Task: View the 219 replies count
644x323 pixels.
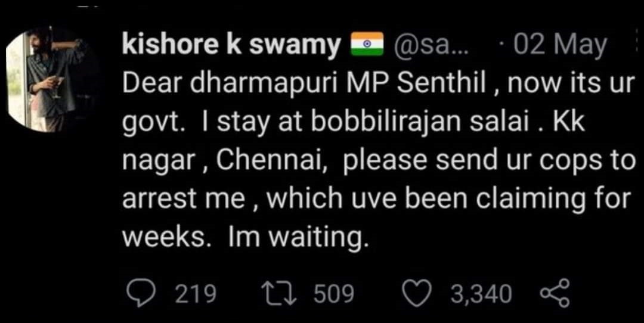Action: [195, 294]
